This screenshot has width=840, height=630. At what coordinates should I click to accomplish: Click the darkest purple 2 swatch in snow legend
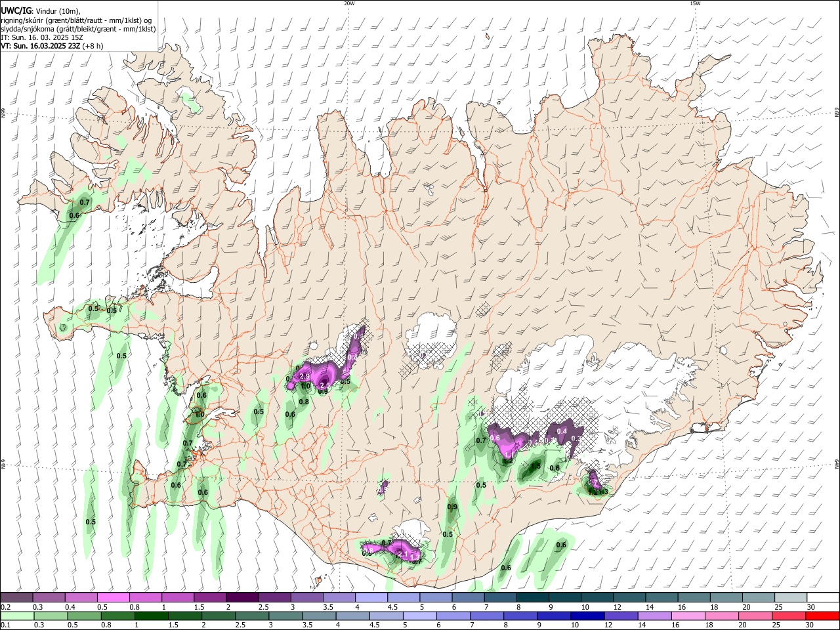(x=241, y=597)
